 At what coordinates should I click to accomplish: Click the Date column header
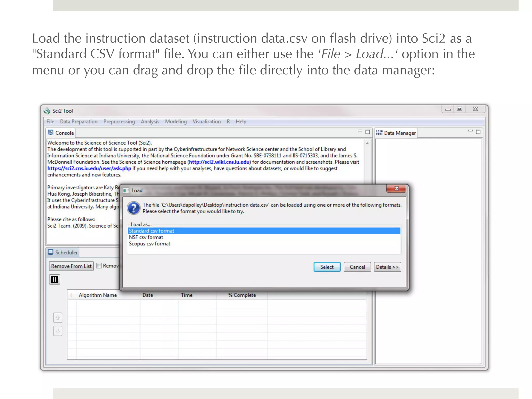[159, 295]
